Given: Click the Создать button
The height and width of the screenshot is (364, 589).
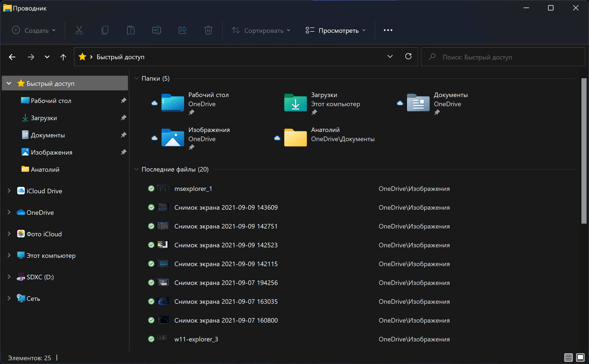Looking at the screenshot, I should 34,30.
